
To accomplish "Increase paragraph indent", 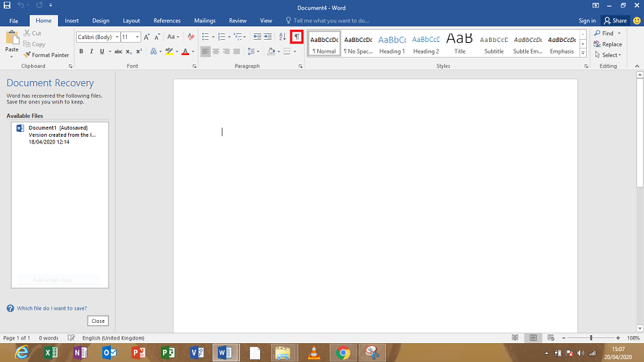I will click(x=268, y=37).
